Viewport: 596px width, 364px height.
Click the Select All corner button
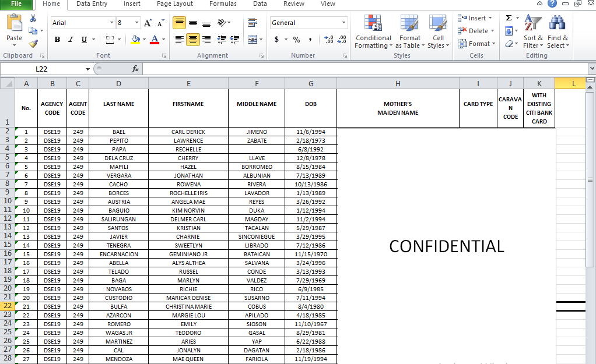[7, 83]
